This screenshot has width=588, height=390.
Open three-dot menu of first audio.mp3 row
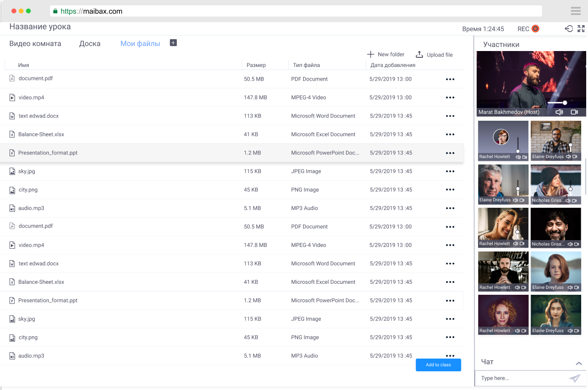click(x=450, y=208)
